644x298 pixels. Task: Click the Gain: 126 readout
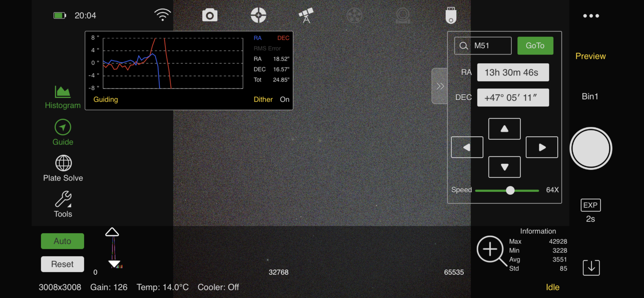(109, 287)
